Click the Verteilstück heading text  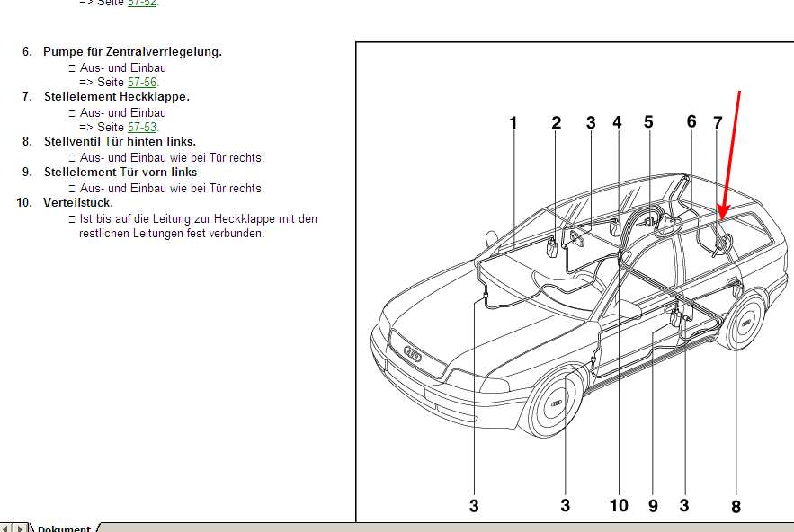[78, 202]
